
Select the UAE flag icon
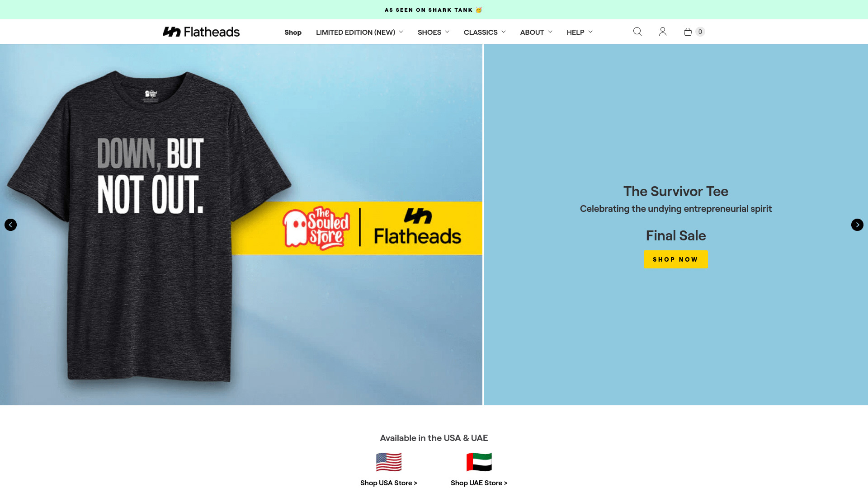click(479, 462)
